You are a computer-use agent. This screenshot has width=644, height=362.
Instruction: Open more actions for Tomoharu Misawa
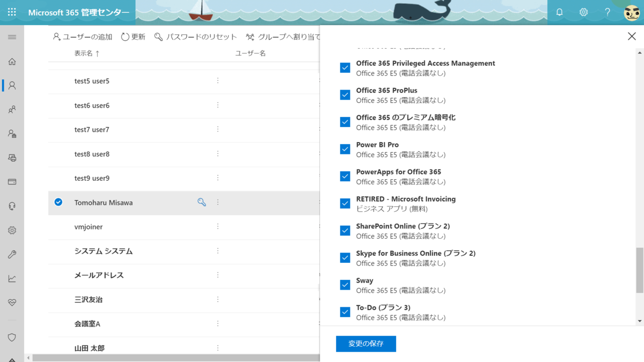pyautogui.click(x=218, y=202)
